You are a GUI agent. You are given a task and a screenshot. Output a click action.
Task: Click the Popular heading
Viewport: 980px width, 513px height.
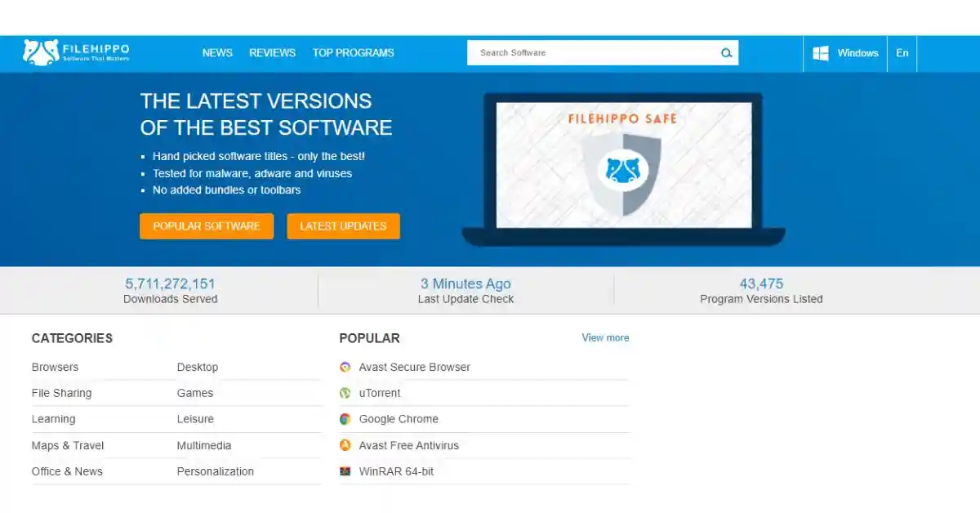tap(369, 338)
